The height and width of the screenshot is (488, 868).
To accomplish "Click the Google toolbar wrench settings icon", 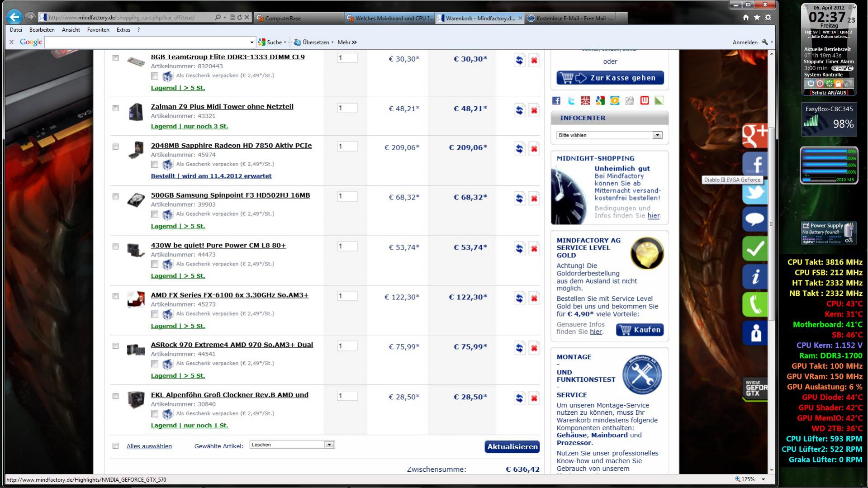I will [765, 42].
